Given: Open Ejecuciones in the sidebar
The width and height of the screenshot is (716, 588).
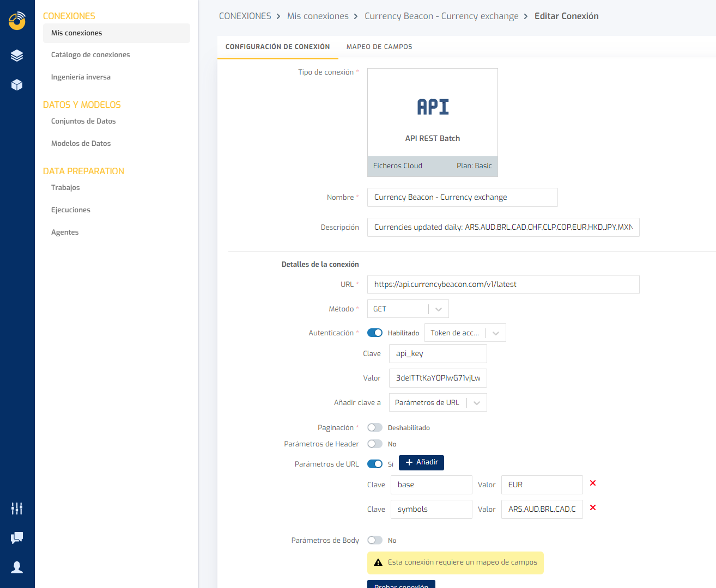Looking at the screenshot, I should 71,210.
